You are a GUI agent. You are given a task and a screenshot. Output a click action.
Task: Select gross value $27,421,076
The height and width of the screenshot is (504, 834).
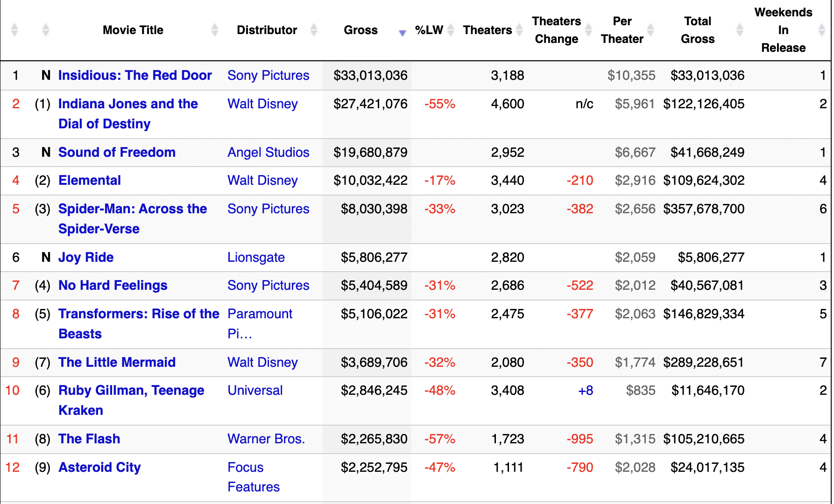click(370, 104)
